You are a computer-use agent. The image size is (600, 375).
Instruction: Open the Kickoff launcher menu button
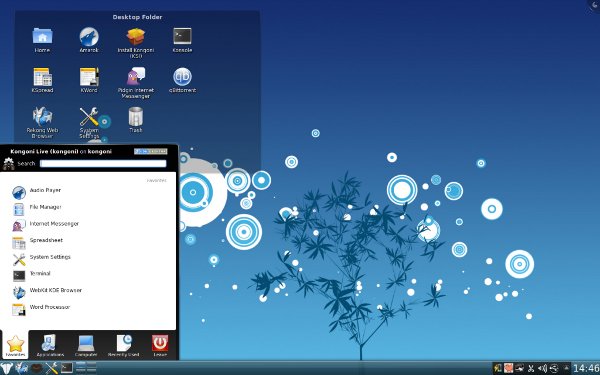pyautogui.click(x=6, y=368)
